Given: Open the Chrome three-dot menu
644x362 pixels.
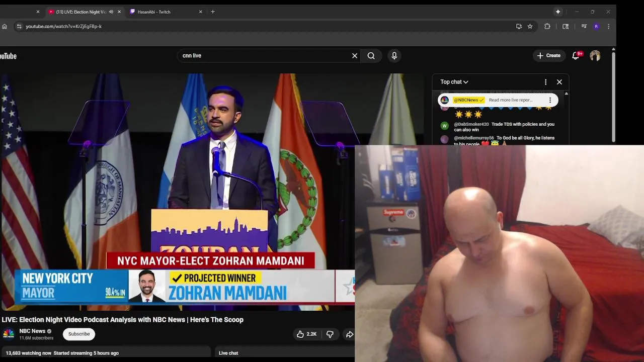Looking at the screenshot, I should point(608,26).
